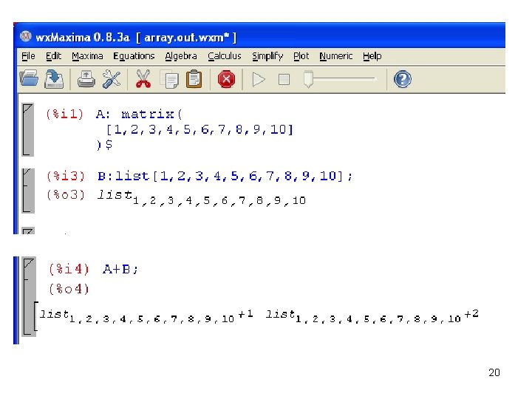Click the matrix row [1,2,3,...,10] text
The height and width of the screenshot is (399, 532).
[x=199, y=129]
